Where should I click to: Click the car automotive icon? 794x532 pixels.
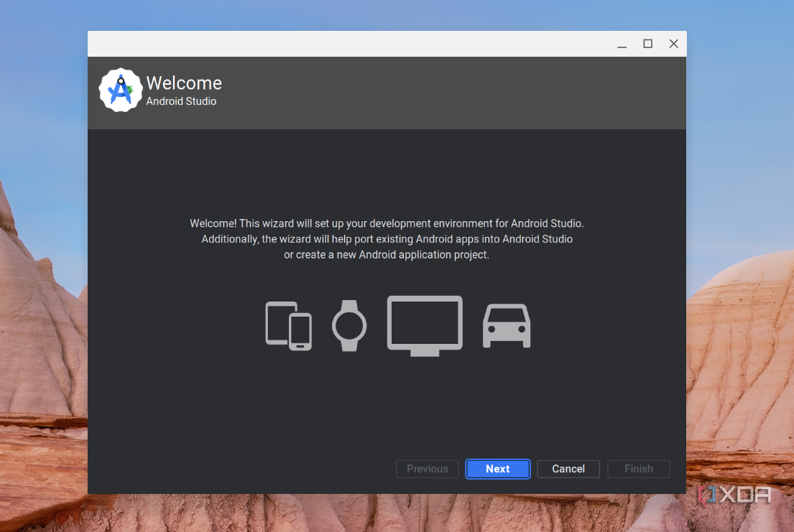[507, 326]
